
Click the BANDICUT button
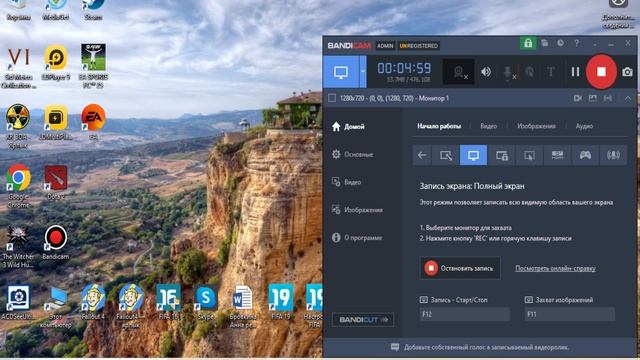coord(363,320)
